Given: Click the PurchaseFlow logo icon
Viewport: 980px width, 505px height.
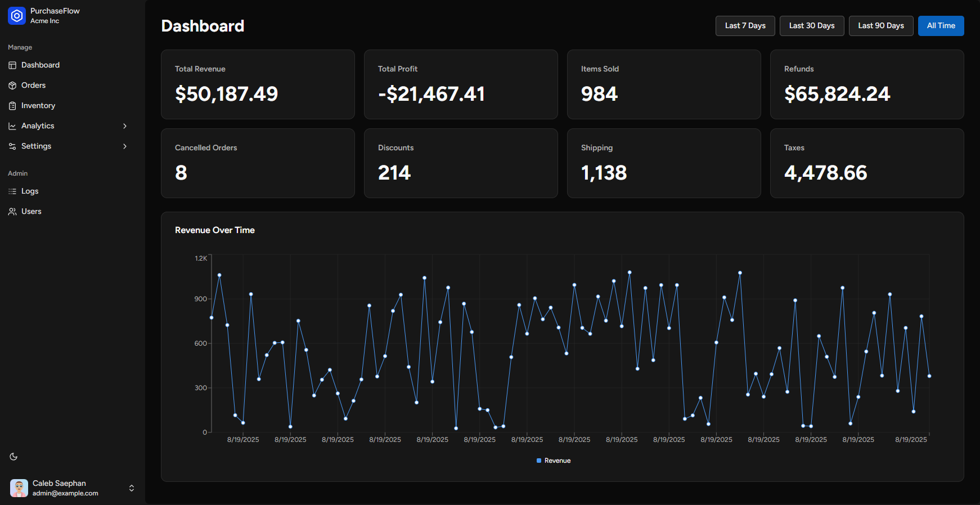Looking at the screenshot, I should point(17,16).
